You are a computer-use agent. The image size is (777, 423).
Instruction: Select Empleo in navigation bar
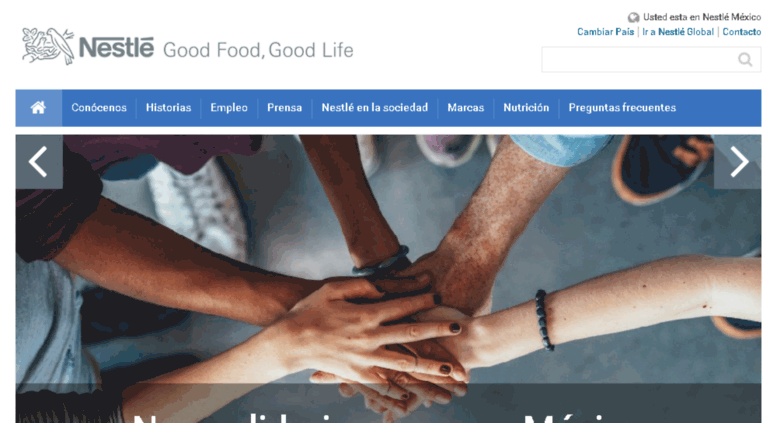229,107
